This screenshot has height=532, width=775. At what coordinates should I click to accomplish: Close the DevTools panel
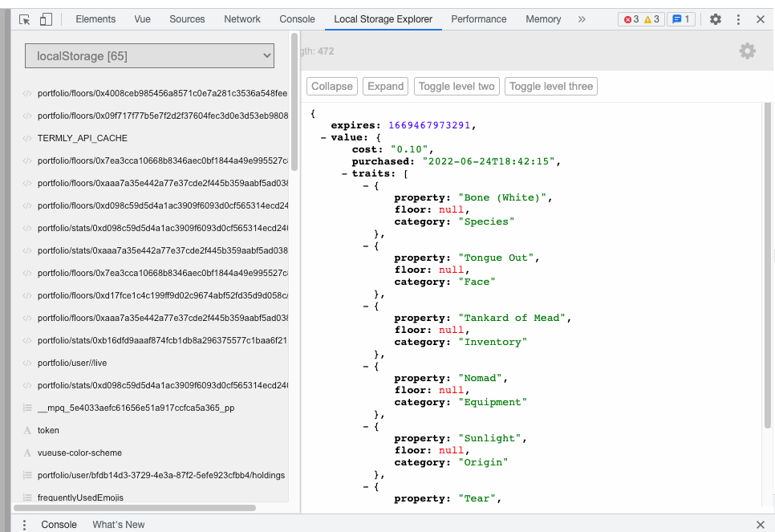[x=761, y=19]
